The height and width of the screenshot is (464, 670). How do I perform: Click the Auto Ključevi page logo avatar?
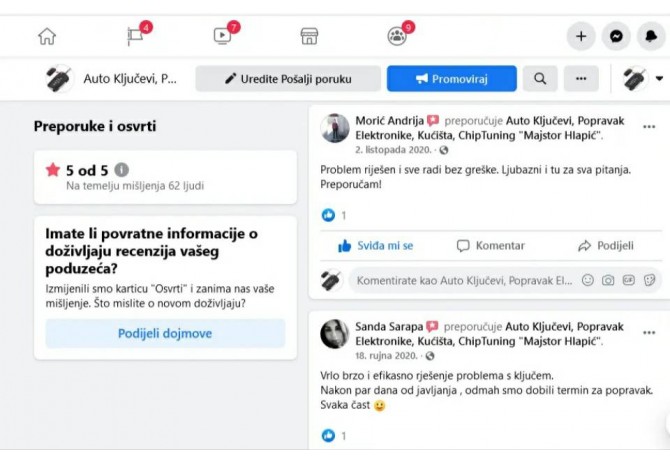(x=59, y=79)
